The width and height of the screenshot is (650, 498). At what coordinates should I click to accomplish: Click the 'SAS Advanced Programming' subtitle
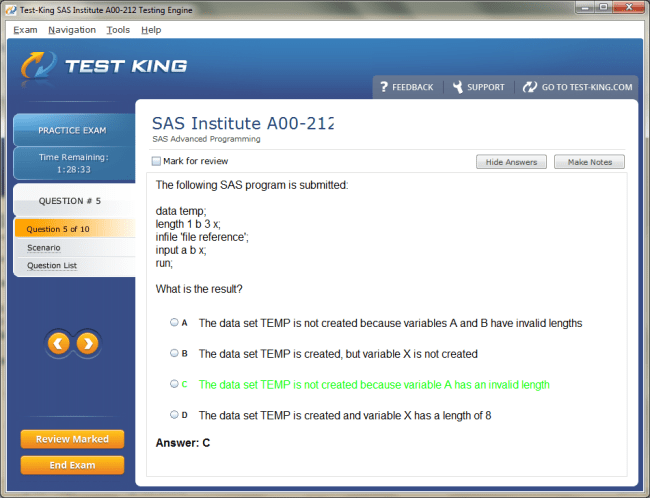[x=206, y=139]
